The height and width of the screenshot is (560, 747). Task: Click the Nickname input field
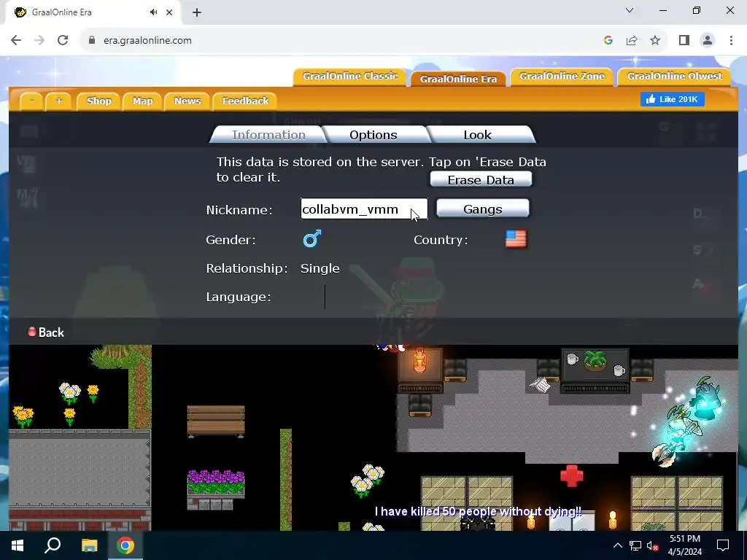pyautogui.click(x=364, y=209)
